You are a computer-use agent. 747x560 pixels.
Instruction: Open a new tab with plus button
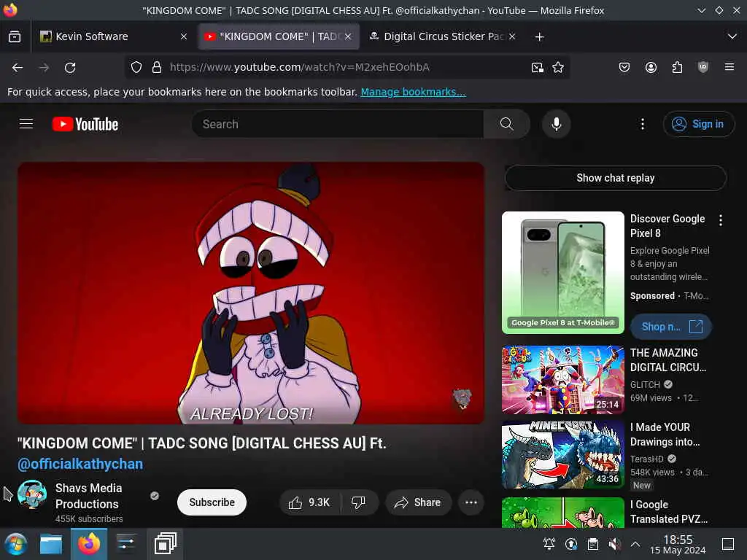[x=539, y=36]
